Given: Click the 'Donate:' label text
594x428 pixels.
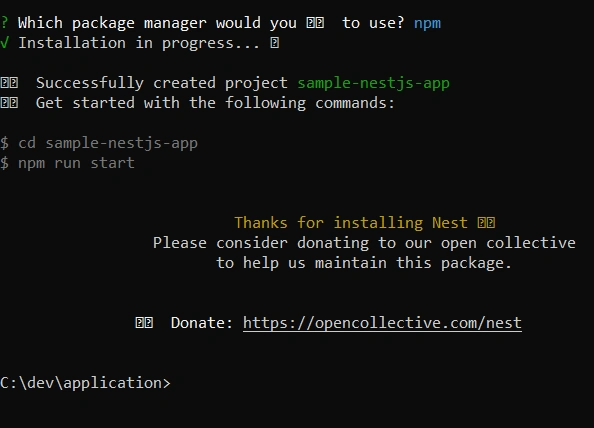Looking at the screenshot, I should [202, 323].
